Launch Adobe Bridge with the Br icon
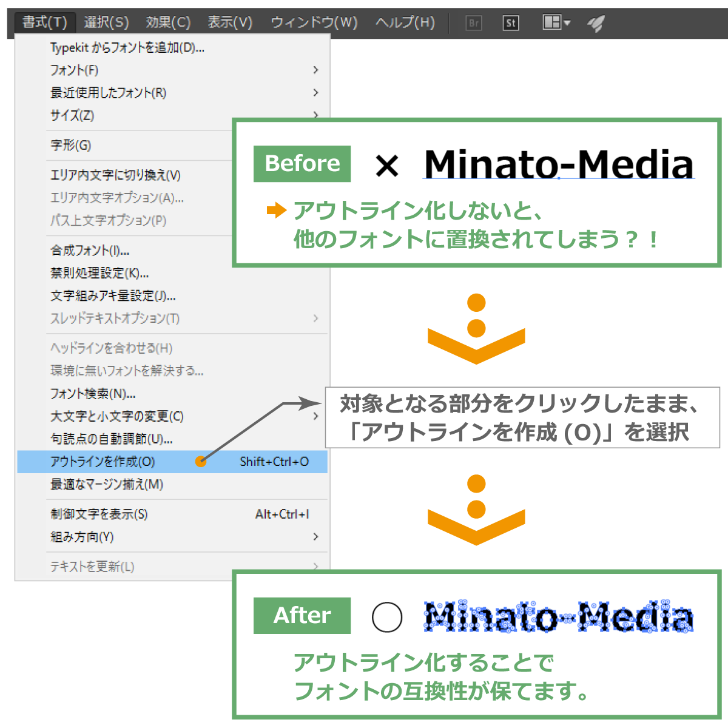 [474, 23]
